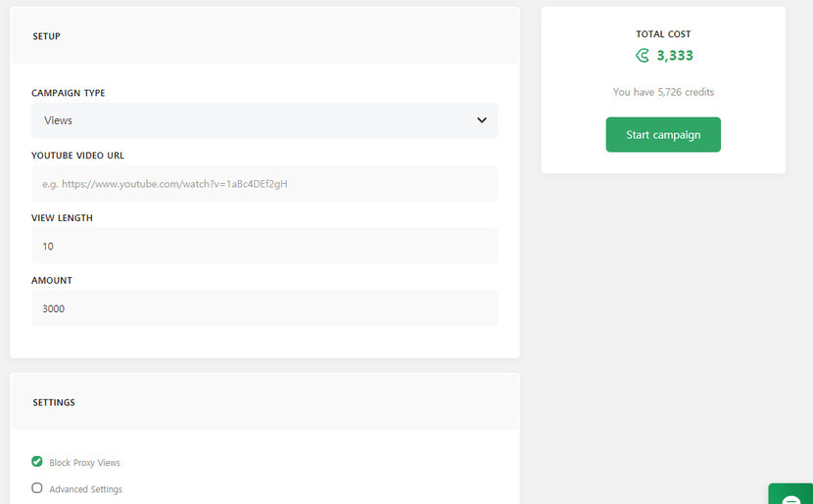Click into the View Length field
Image resolution: width=813 pixels, height=504 pixels.
coord(263,246)
